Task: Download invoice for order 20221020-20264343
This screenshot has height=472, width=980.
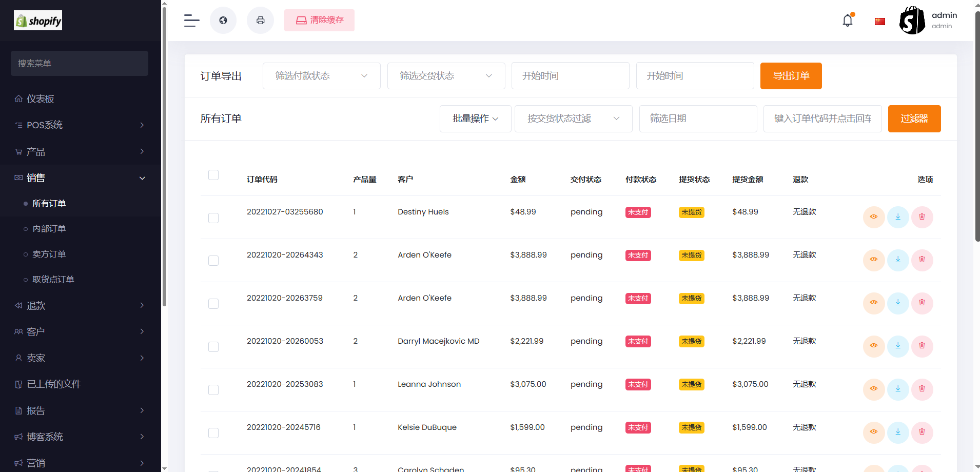Action: click(898, 260)
